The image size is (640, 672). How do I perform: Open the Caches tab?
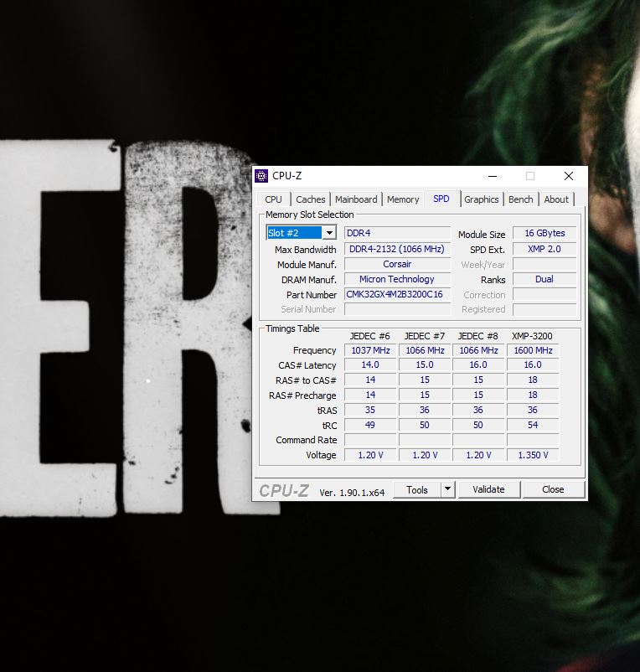point(311,199)
